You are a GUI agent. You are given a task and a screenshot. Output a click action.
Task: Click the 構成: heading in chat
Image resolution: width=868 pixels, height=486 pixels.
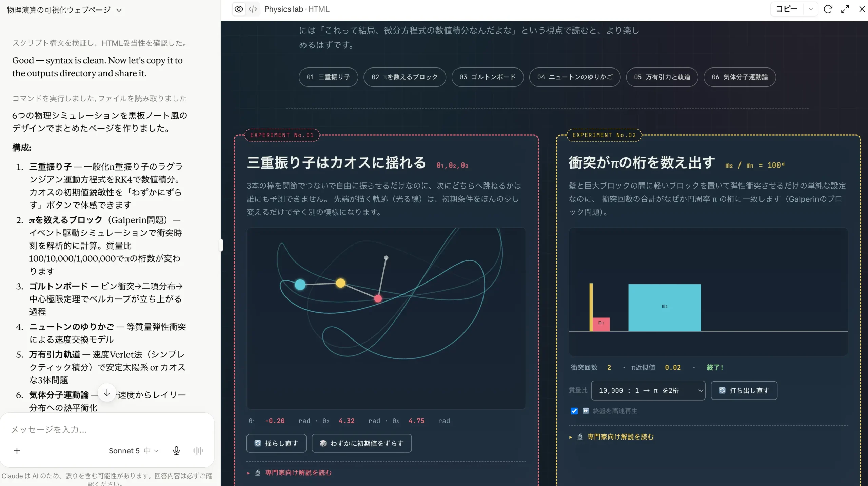coord(22,148)
